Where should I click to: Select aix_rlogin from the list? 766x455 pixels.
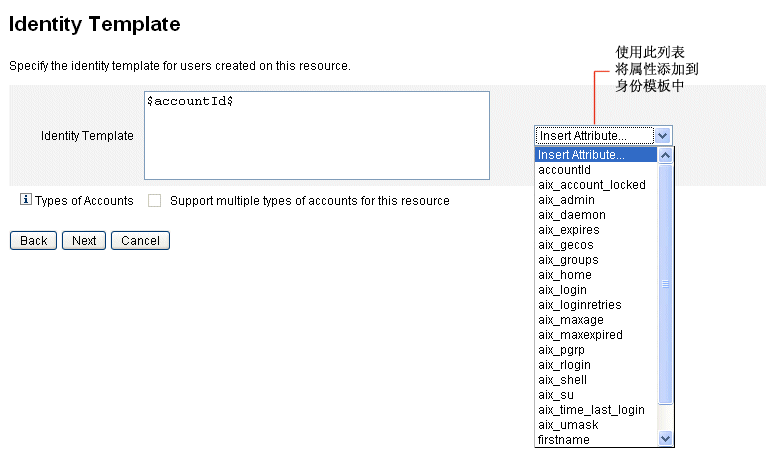pos(596,365)
